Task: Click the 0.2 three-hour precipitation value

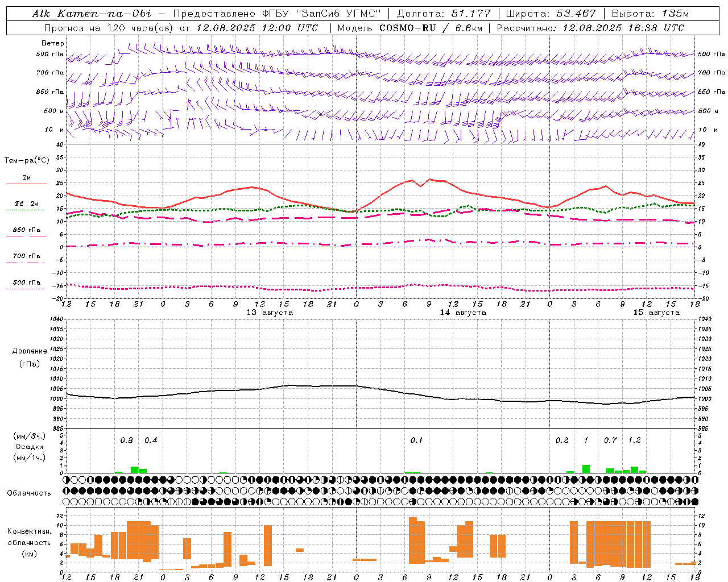Action: coord(562,440)
